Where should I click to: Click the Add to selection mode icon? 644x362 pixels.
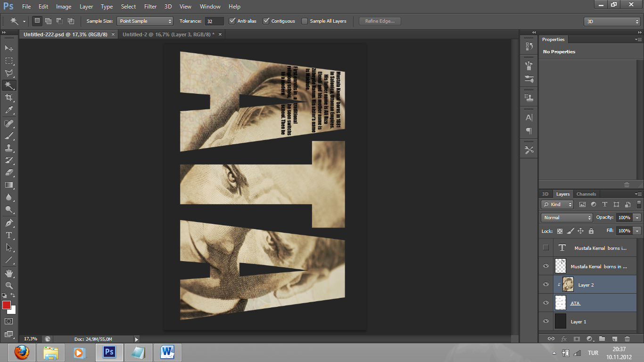(48, 21)
